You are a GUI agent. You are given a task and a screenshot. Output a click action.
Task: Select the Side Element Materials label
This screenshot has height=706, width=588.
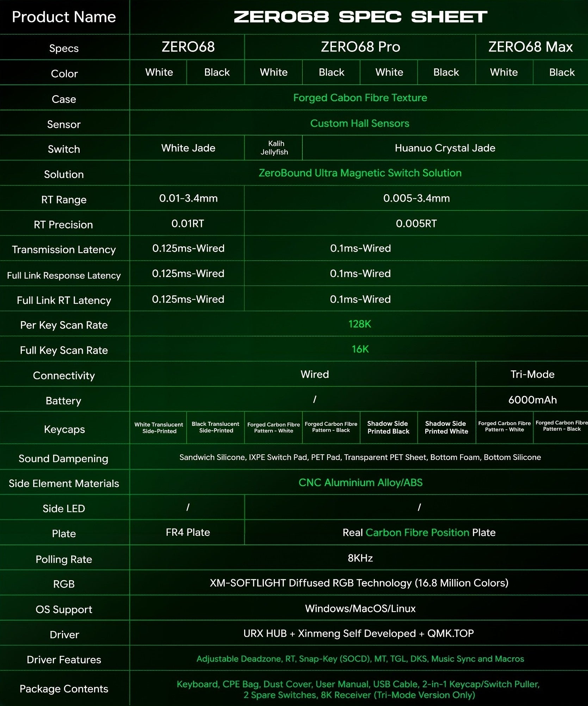click(64, 483)
